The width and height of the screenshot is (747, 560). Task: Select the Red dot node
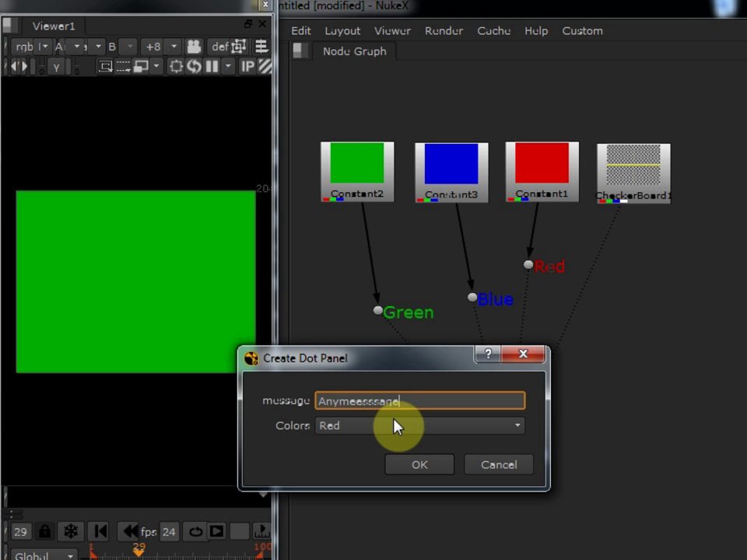point(528,264)
